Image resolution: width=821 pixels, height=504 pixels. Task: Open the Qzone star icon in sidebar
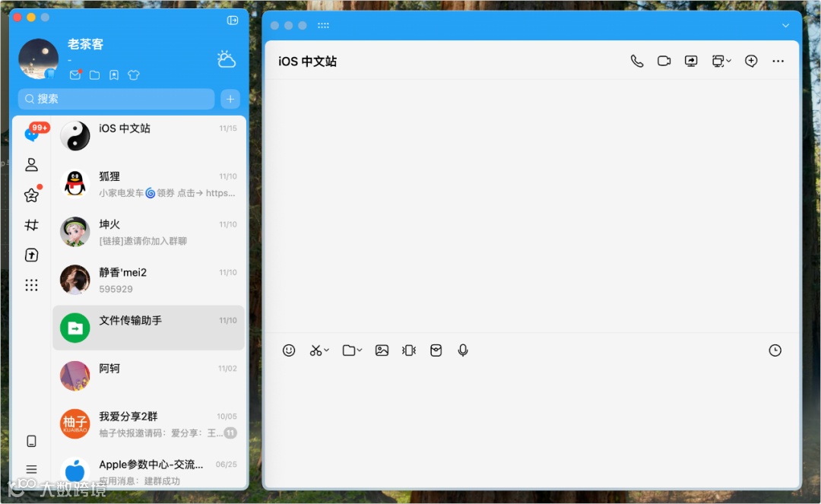(31, 195)
